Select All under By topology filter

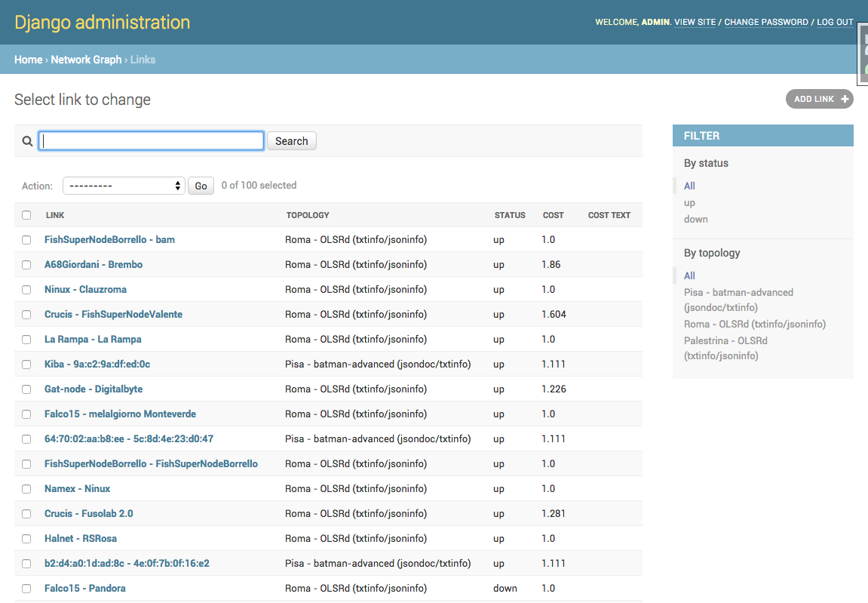pos(689,275)
